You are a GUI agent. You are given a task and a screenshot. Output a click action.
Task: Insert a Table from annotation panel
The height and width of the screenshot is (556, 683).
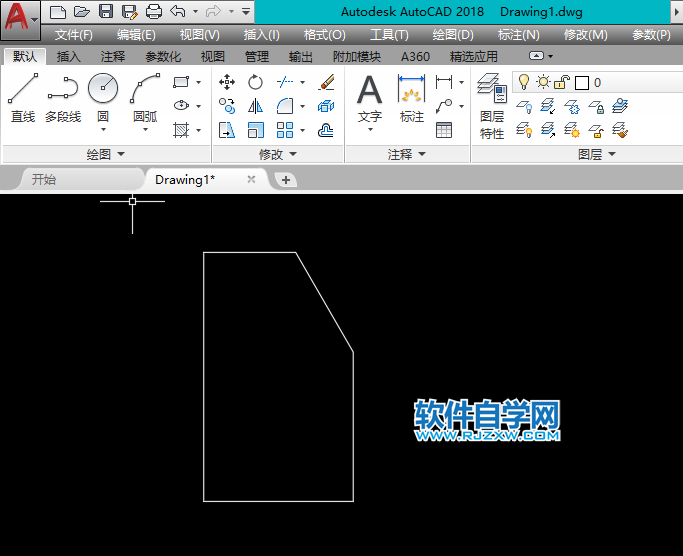click(444, 130)
